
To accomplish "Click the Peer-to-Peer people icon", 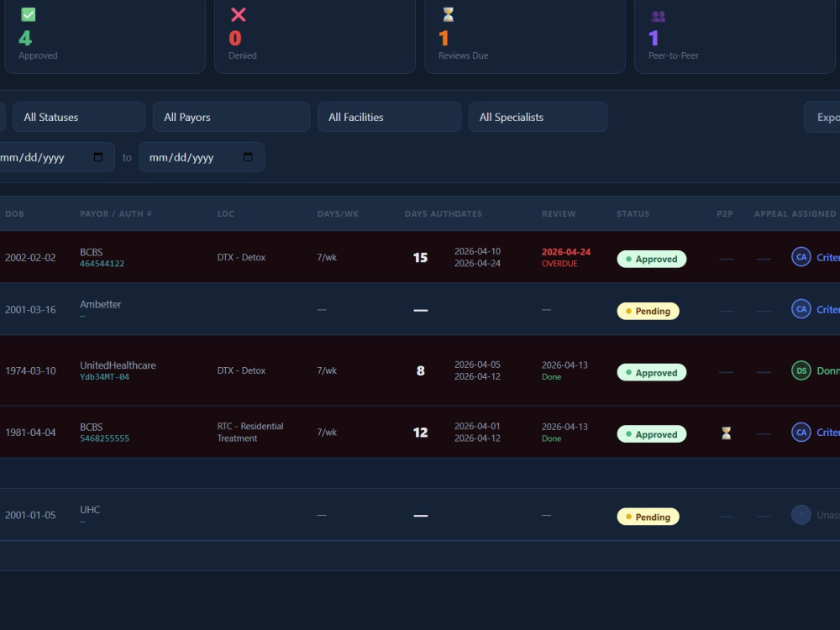I will [x=659, y=16].
